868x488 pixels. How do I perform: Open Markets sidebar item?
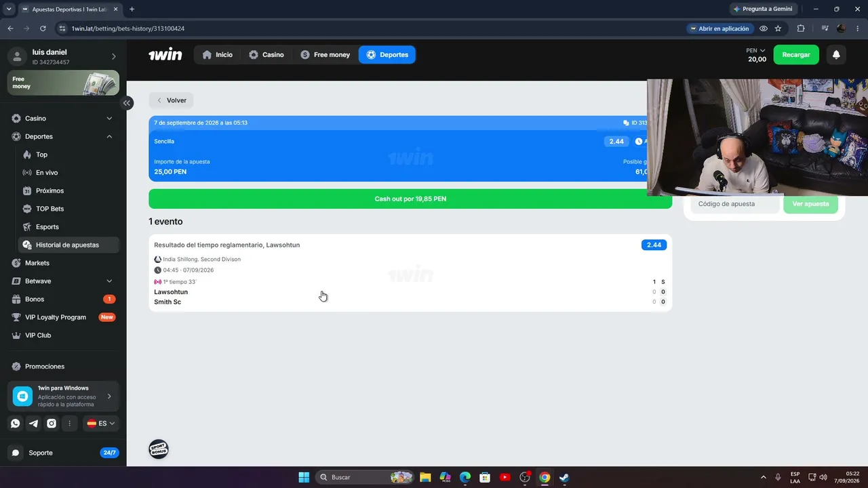tap(63, 263)
